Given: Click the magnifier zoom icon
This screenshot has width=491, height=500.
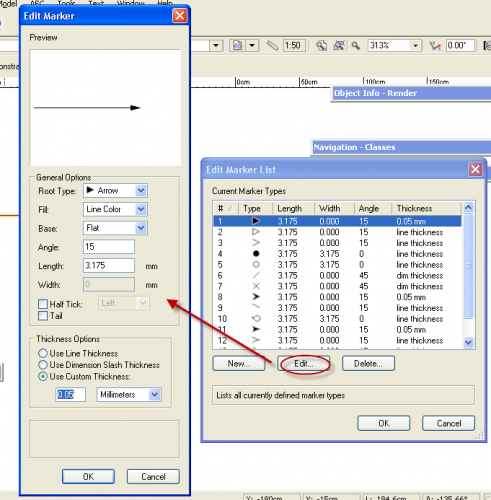Looking at the screenshot, I should tap(356, 45).
